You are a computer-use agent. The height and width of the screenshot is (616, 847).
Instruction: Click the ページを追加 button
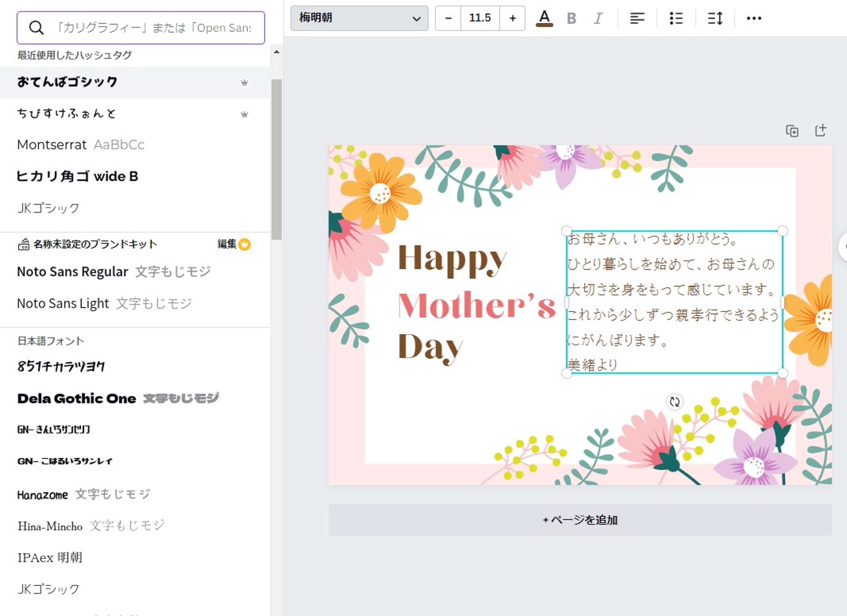coord(579,520)
